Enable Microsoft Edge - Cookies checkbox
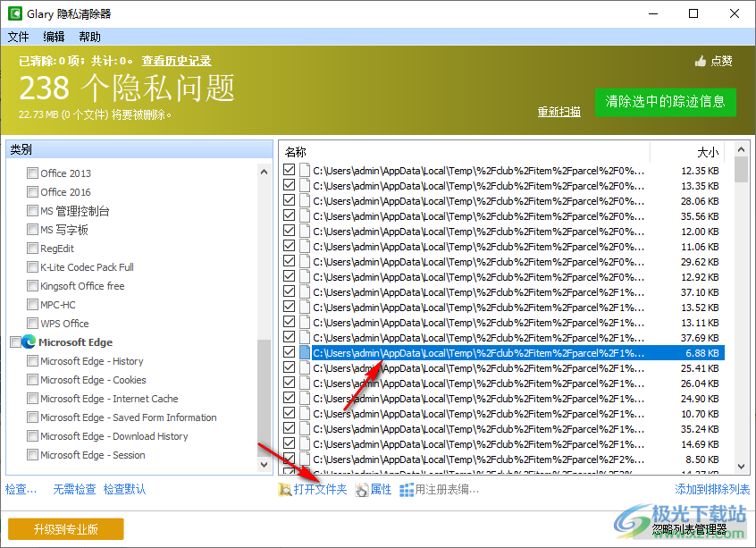The height and width of the screenshot is (548, 756). [32, 380]
